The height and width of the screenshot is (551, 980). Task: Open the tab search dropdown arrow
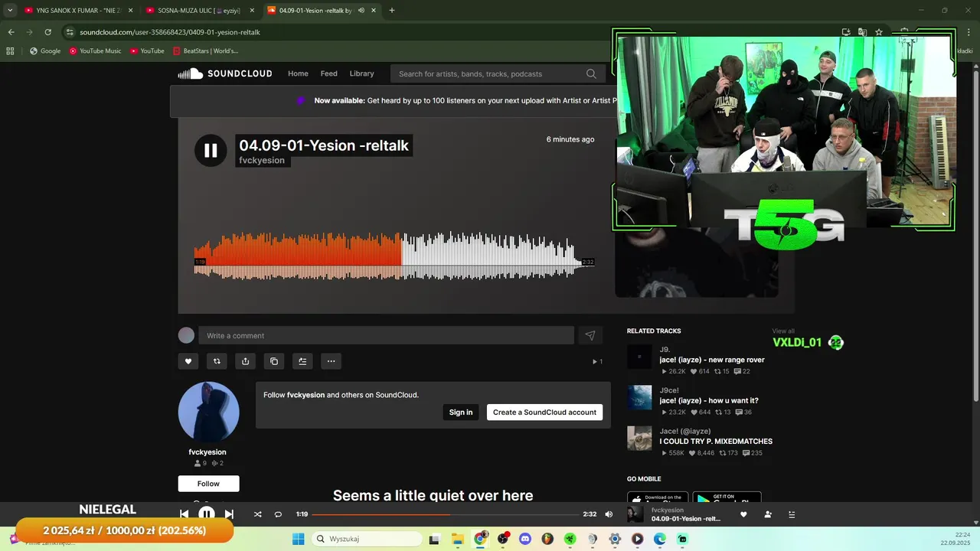click(10, 11)
